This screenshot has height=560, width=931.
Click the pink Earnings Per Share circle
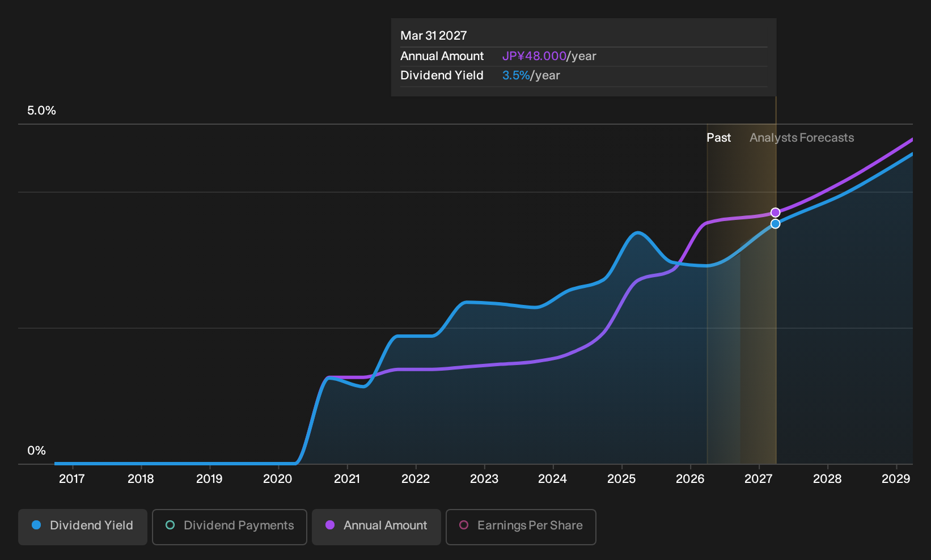[464, 525]
